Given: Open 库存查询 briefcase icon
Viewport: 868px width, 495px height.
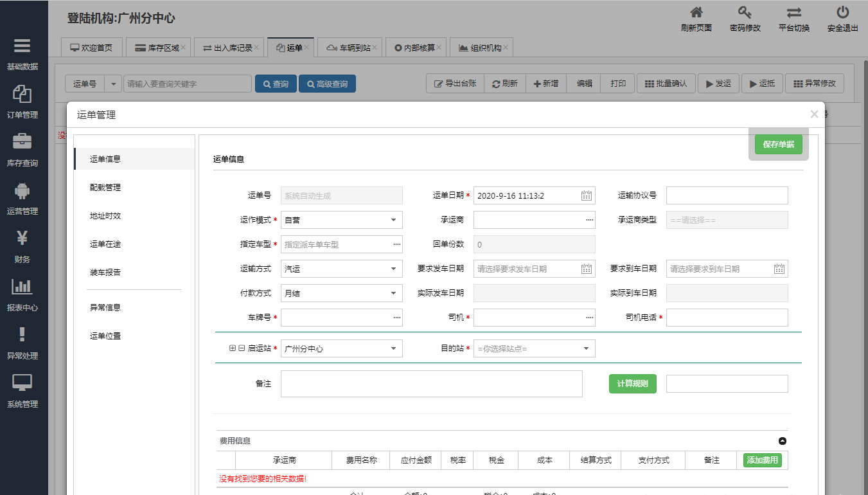Looking at the screenshot, I should (22, 142).
